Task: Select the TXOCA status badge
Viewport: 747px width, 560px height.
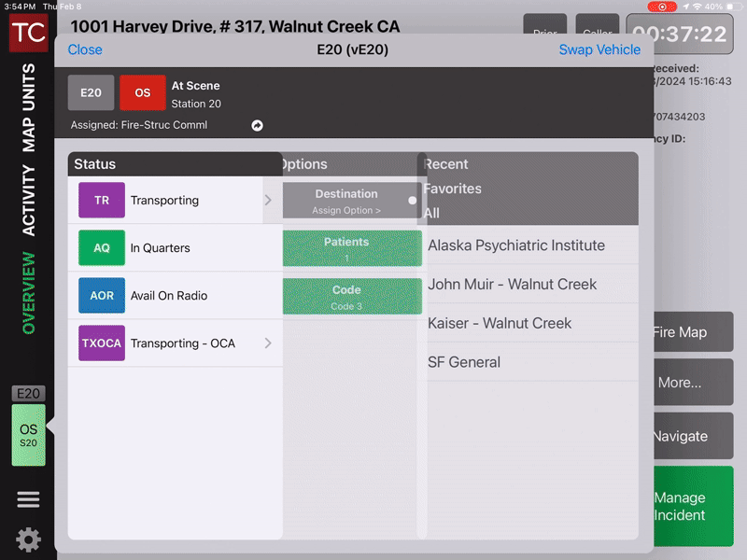Action: (x=102, y=343)
